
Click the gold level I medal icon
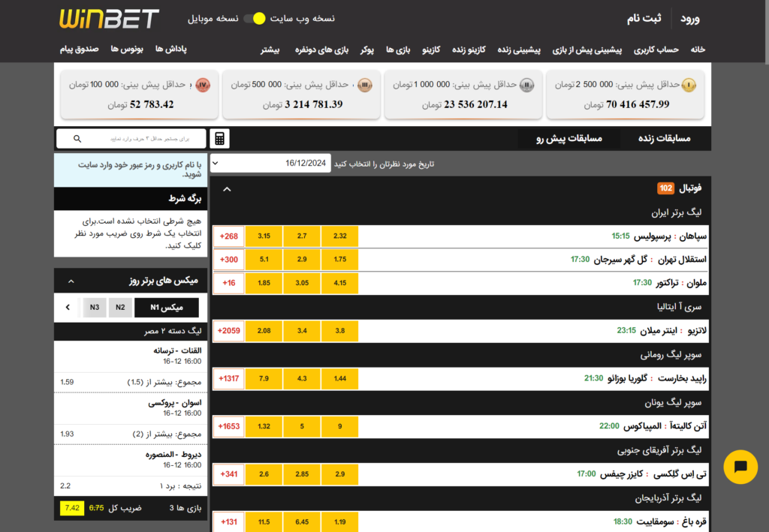click(x=689, y=85)
